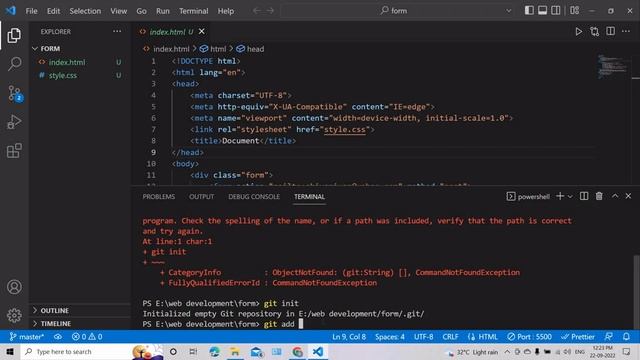This screenshot has width=640, height=360.
Task: Open Source Control view with 2 changes
Action: coord(14,93)
